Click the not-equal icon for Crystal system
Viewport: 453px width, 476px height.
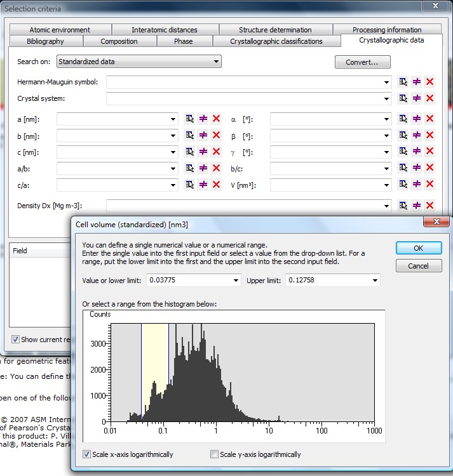(x=417, y=98)
